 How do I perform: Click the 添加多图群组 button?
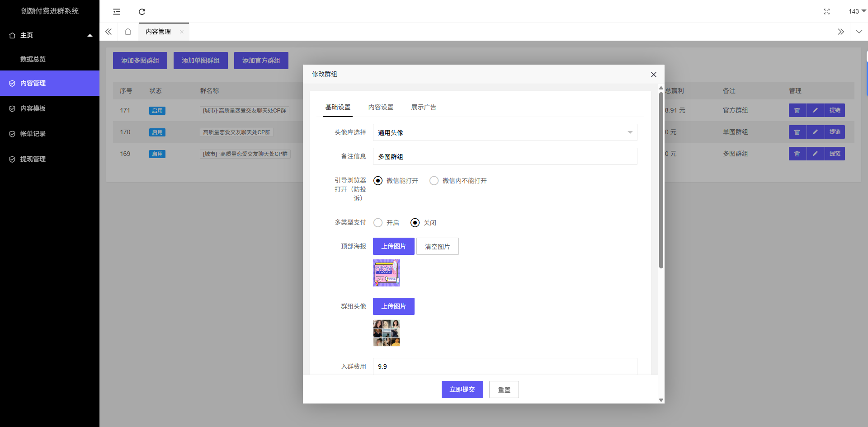pyautogui.click(x=140, y=60)
